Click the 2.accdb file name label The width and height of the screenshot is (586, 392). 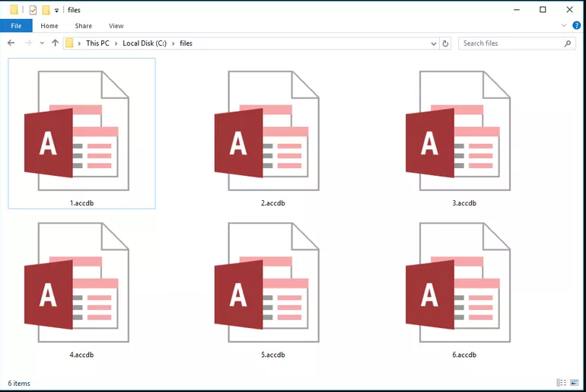(272, 203)
